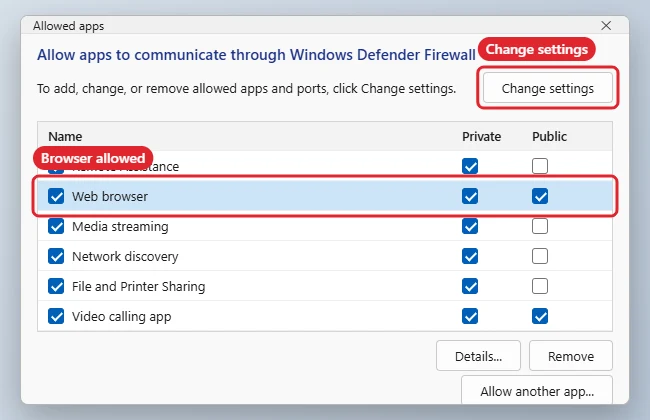Toggle Web browser Private checkbox
This screenshot has width=650, height=420.
470,196
